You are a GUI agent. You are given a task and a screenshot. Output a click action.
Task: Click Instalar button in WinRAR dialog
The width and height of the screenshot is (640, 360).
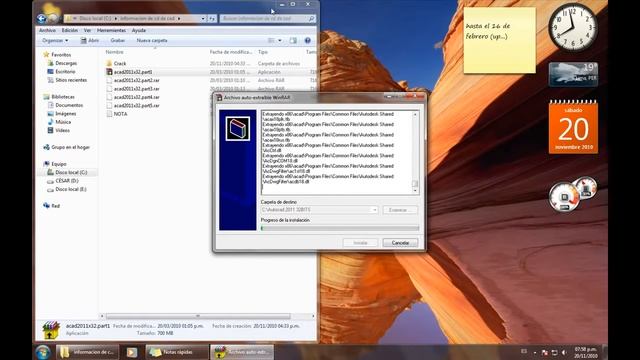[x=360, y=242]
